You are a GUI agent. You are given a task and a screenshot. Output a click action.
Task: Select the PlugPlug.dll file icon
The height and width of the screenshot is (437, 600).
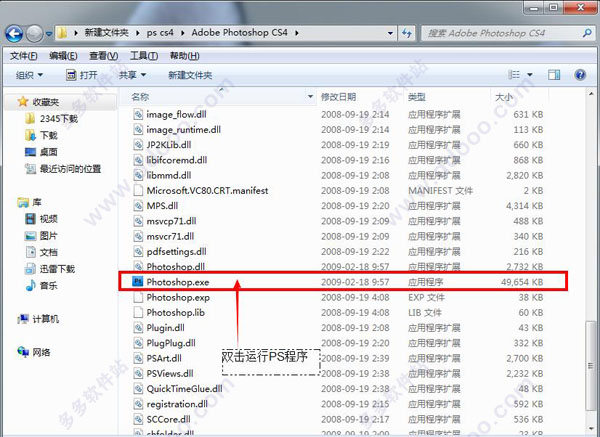coord(138,343)
